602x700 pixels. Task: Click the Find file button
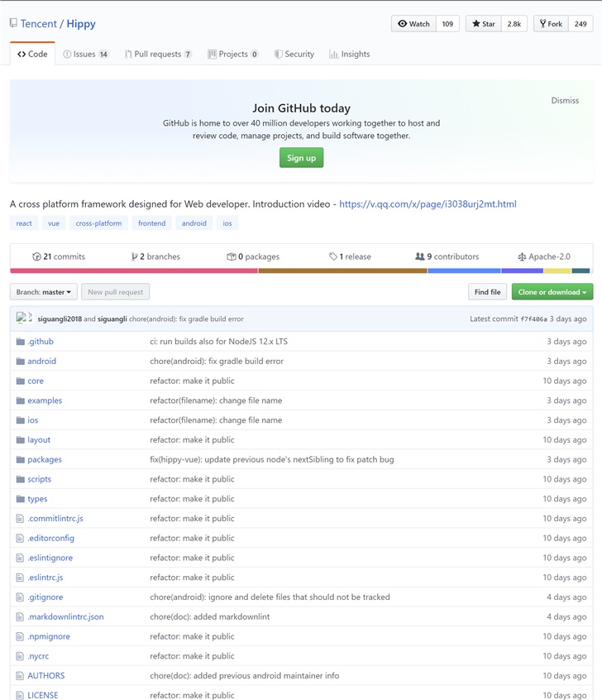click(x=487, y=292)
